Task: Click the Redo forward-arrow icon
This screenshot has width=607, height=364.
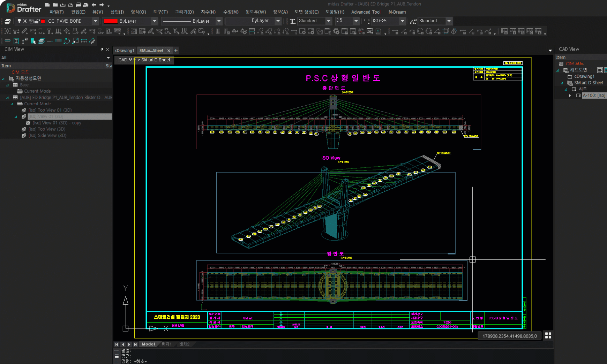Action: click(x=102, y=5)
